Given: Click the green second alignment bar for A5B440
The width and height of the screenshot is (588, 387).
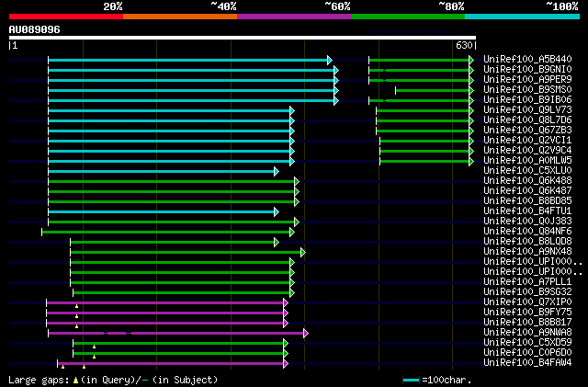Looking at the screenshot, I should 421,60.
